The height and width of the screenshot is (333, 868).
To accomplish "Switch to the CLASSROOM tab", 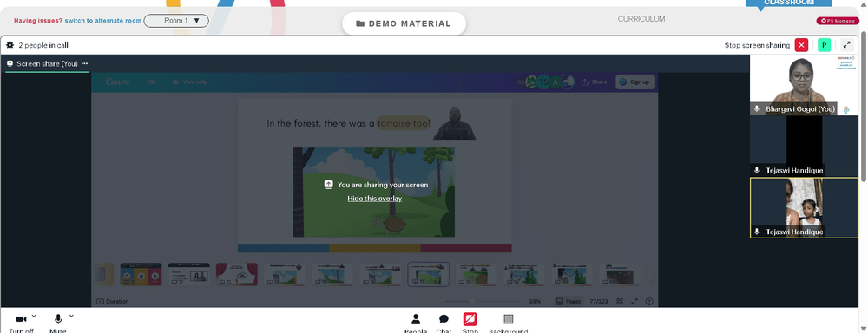I will 789,3.
